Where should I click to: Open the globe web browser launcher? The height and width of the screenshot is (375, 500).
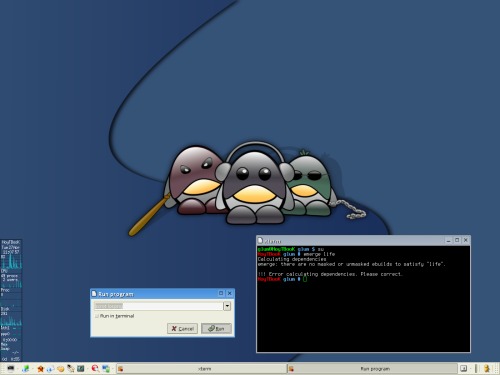click(x=25, y=369)
